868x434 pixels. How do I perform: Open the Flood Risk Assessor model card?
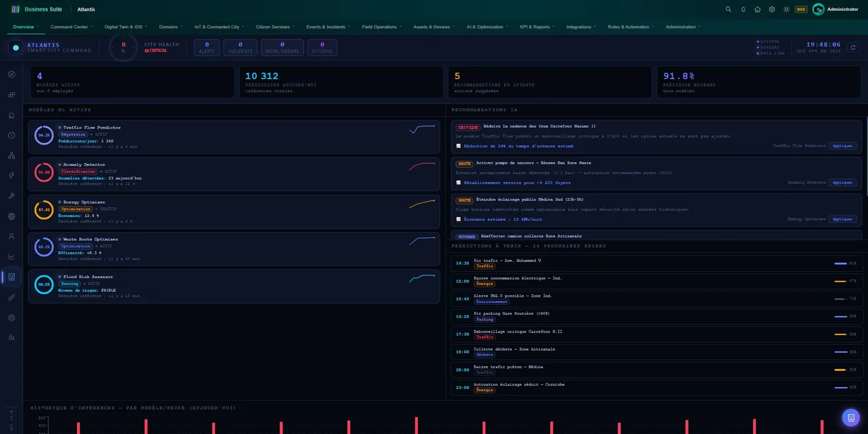click(234, 286)
